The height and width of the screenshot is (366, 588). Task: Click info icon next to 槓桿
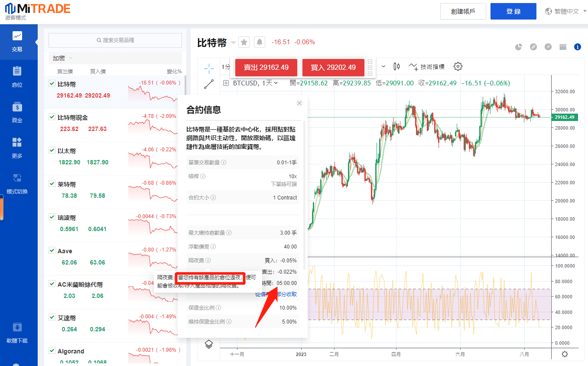[x=203, y=176]
